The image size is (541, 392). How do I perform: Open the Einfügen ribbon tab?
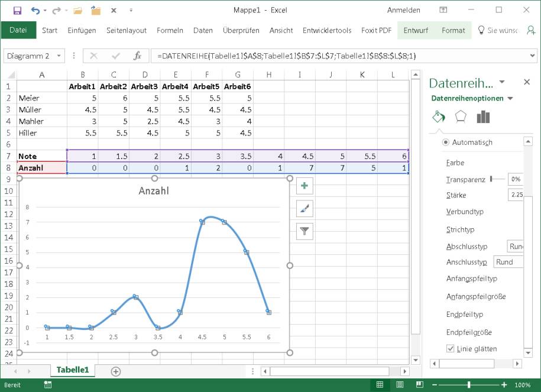point(82,31)
